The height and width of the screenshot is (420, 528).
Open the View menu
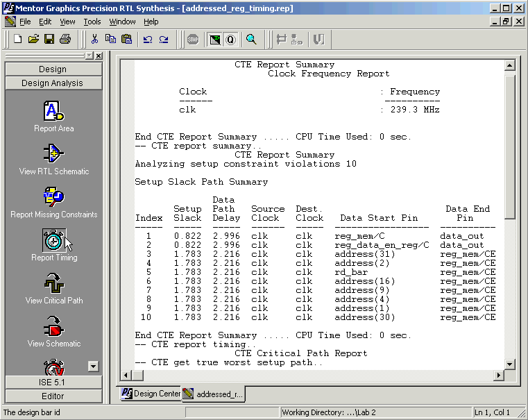click(x=67, y=22)
